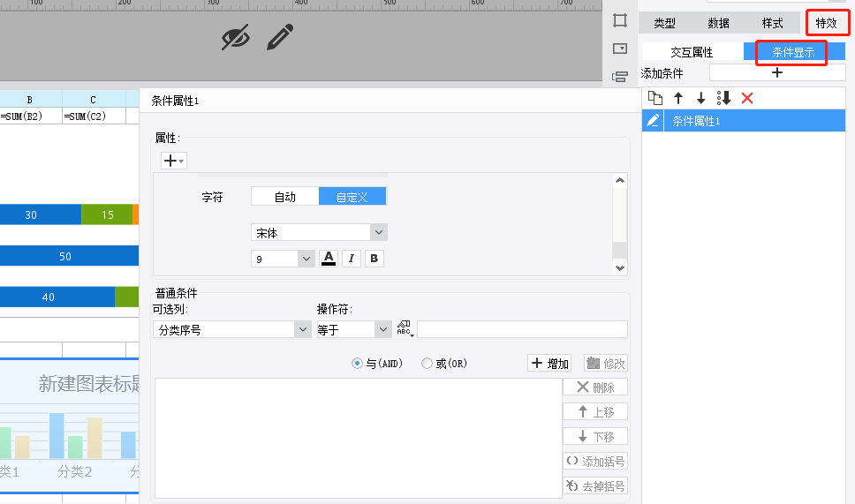Screen dimensions: 855x504
Task: Click the stacked layout icon in side strip
Action: tap(620, 77)
